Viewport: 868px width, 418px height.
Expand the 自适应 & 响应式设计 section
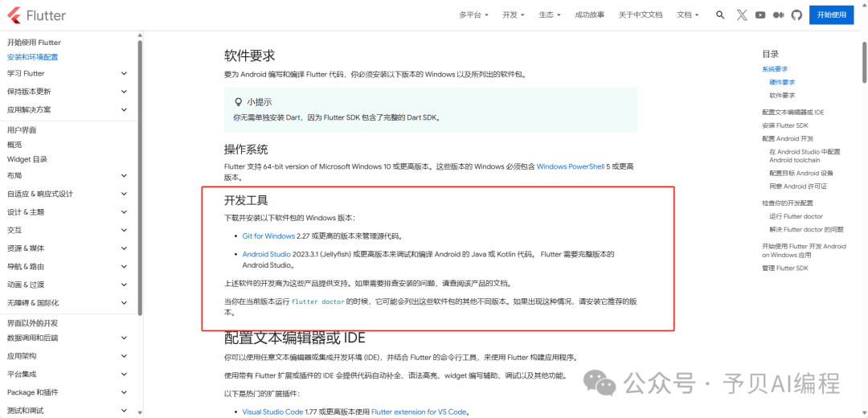pyautogui.click(x=68, y=194)
